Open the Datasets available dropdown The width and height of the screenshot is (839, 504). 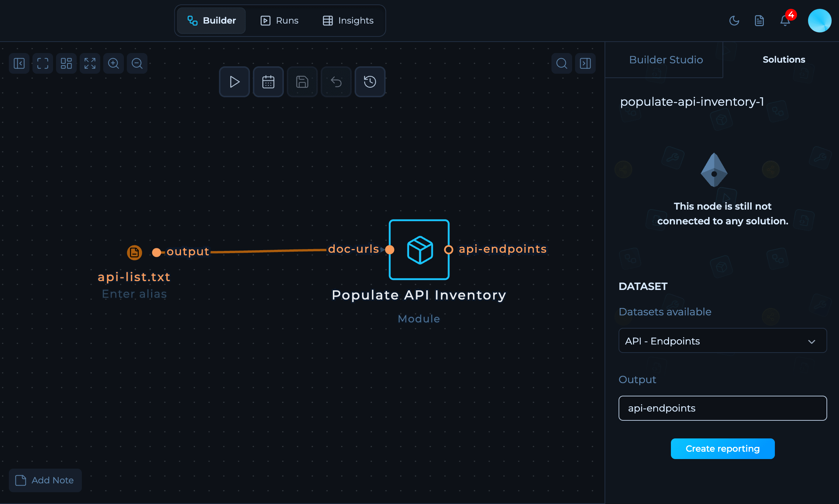coord(722,341)
